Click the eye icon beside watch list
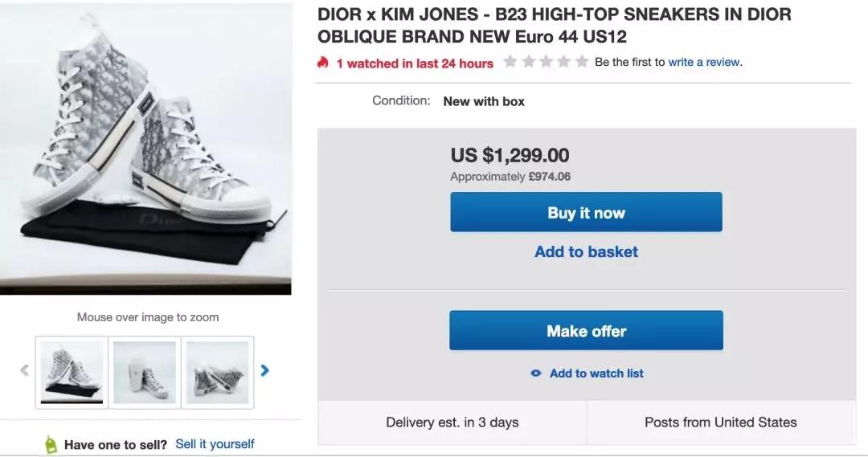This screenshot has width=868, height=457. point(536,373)
